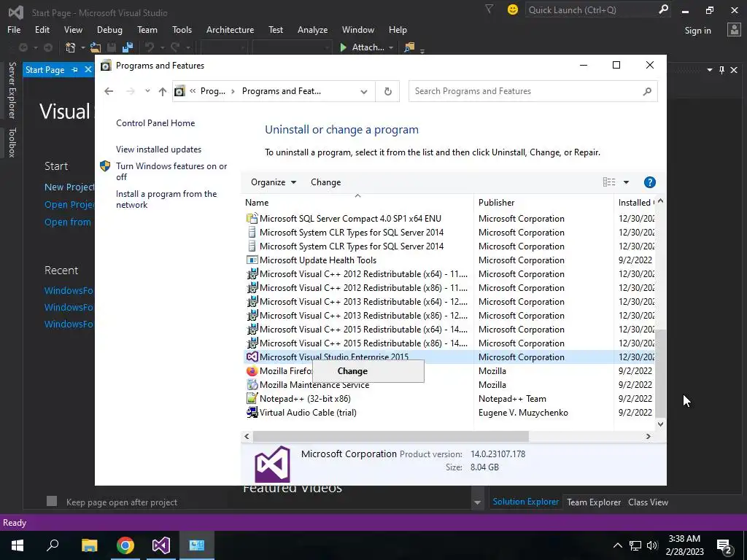The width and height of the screenshot is (747, 560).
Task: Open the Analyze menu
Action: 312,30
